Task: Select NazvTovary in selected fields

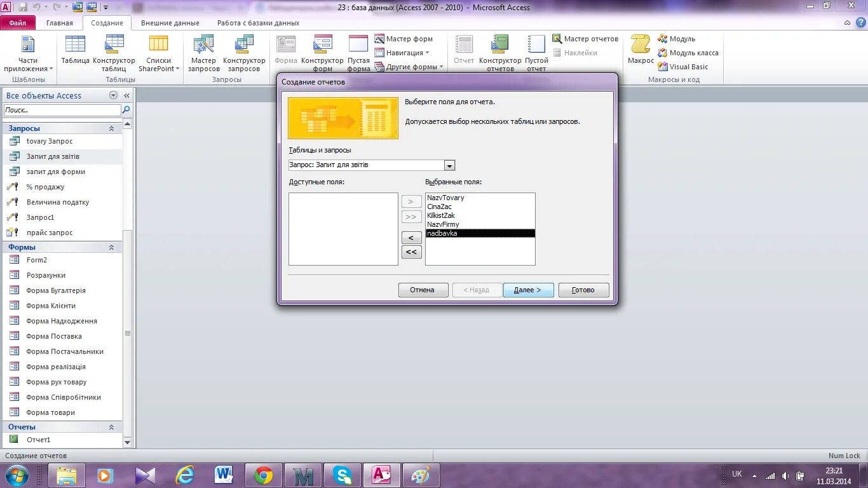Action: [480, 198]
